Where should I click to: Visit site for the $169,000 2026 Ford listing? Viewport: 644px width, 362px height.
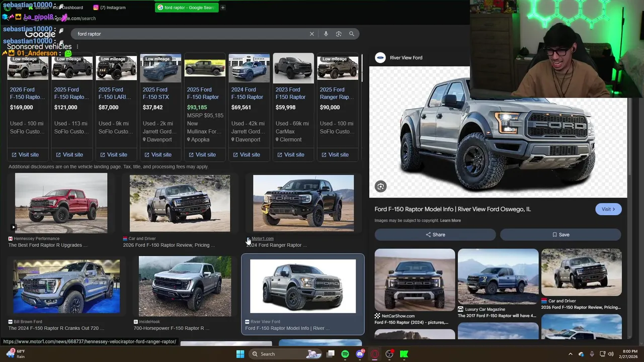[25, 154]
